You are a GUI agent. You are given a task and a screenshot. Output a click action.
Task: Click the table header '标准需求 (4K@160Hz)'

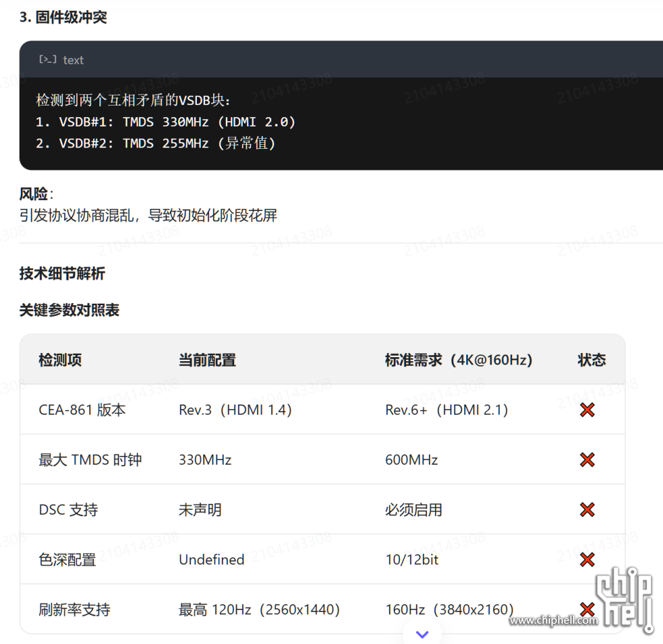pyautogui.click(x=459, y=360)
